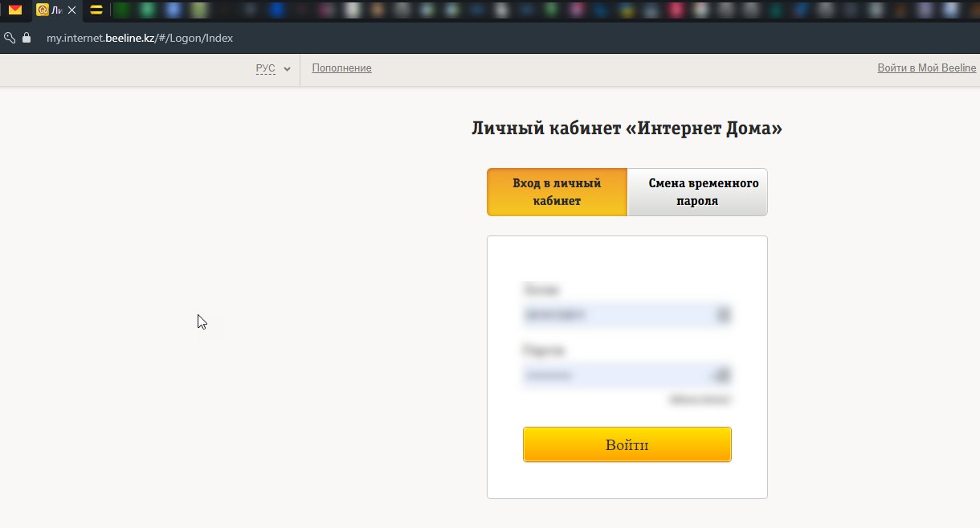Close the active Beeline login tab
Screen dimensions: 980x528
point(71,10)
